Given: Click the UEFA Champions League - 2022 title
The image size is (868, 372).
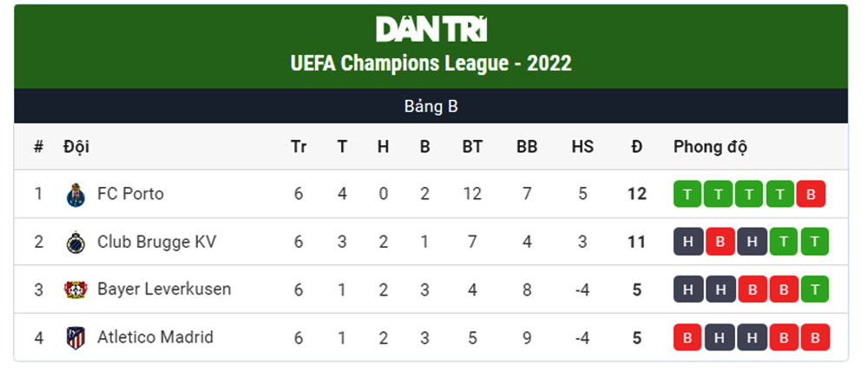Looking at the screenshot, I should [431, 63].
